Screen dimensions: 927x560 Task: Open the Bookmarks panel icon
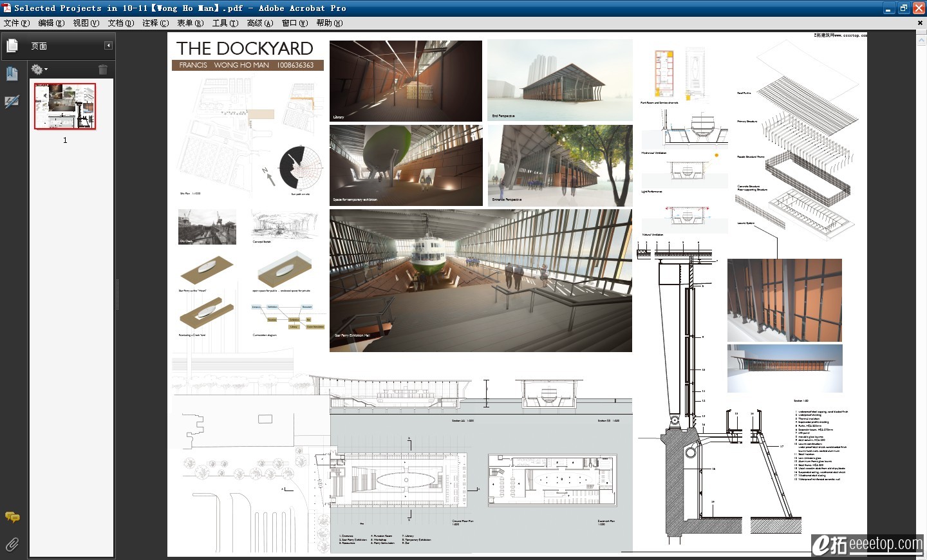tap(12, 73)
